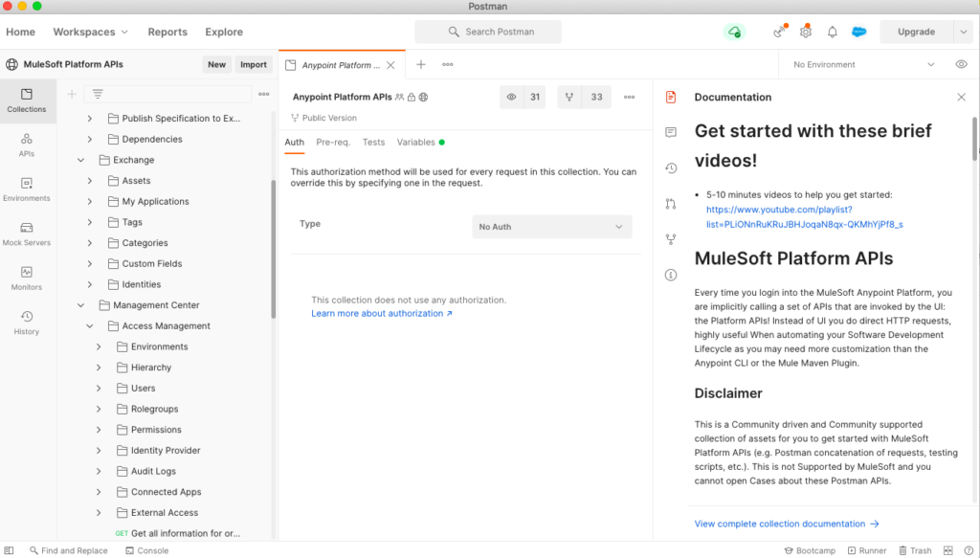Open the Mock Servers sidebar section
Viewport: 980px width, 558px height.
[26, 234]
